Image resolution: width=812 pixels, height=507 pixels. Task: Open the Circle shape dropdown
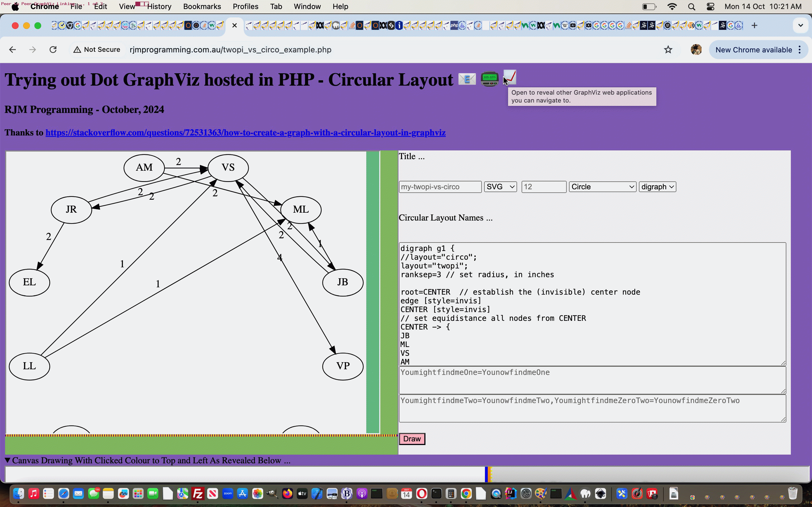pos(602,187)
